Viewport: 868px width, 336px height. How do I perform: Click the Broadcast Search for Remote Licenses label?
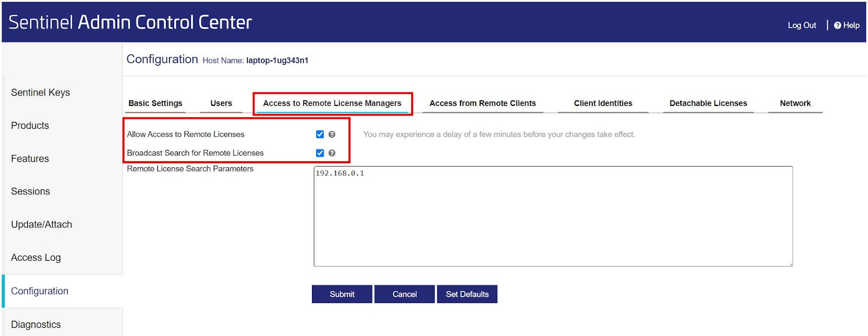[x=195, y=153]
